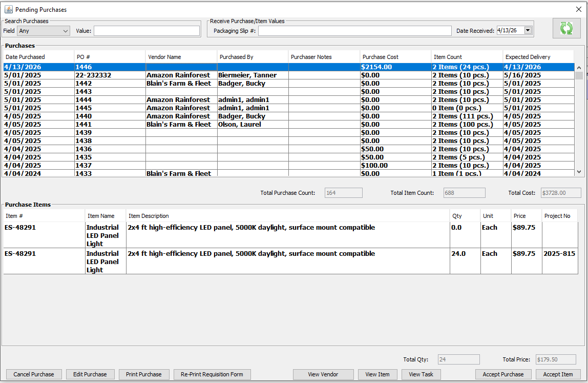Click the Java app icon in title bar

pos(8,9)
